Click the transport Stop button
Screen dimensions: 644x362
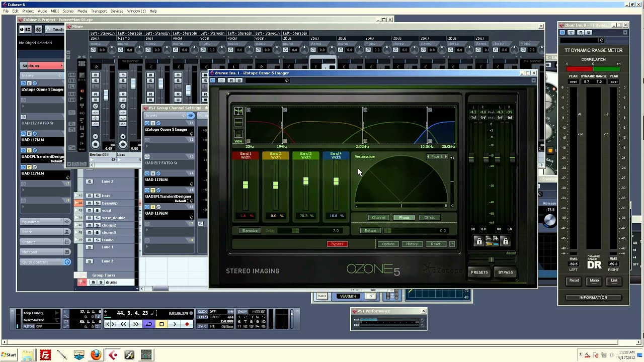coord(162,324)
